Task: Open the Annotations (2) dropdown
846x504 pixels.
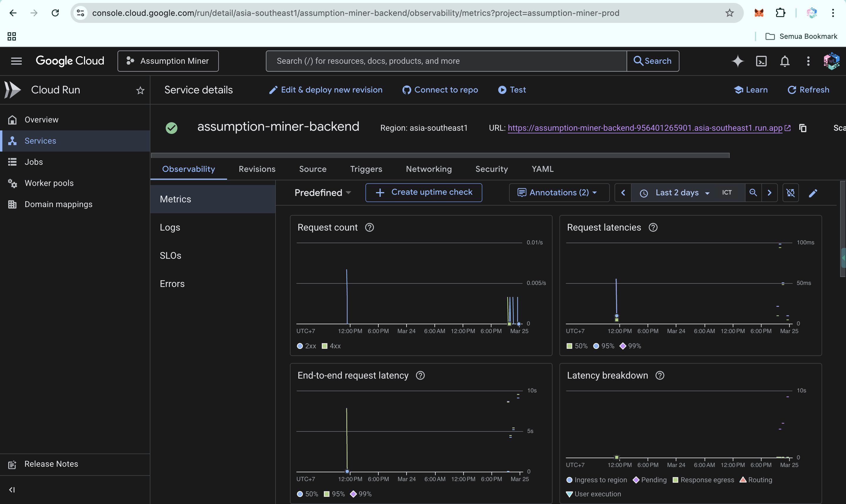Action: coord(559,193)
